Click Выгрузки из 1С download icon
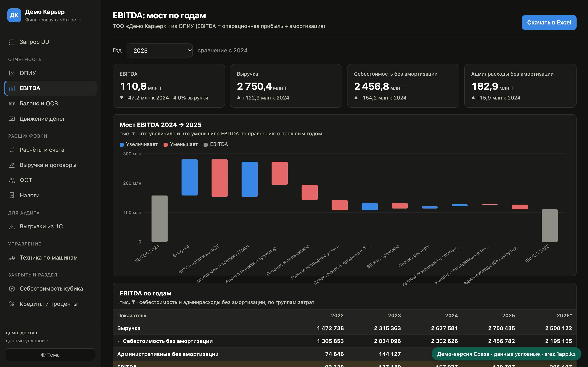 coord(12,226)
